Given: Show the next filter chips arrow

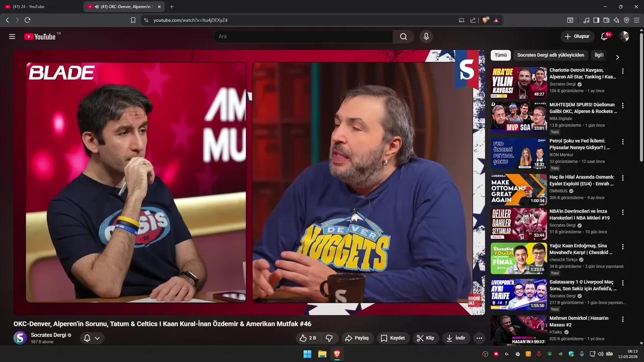Looking at the screenshot, I should tap(617, 57).
